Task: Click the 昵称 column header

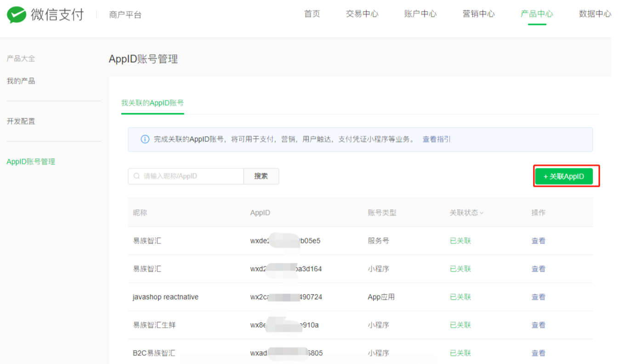Action: pos(140,213)
